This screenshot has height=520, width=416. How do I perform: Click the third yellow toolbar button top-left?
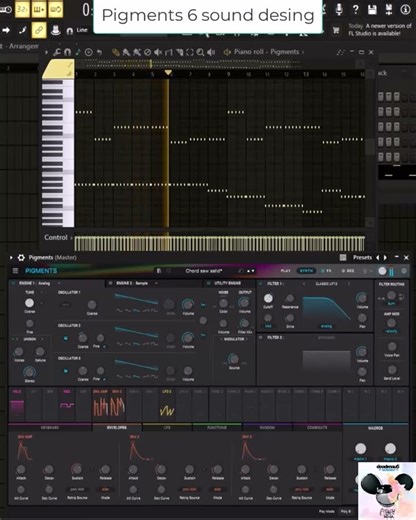(56, 9)
